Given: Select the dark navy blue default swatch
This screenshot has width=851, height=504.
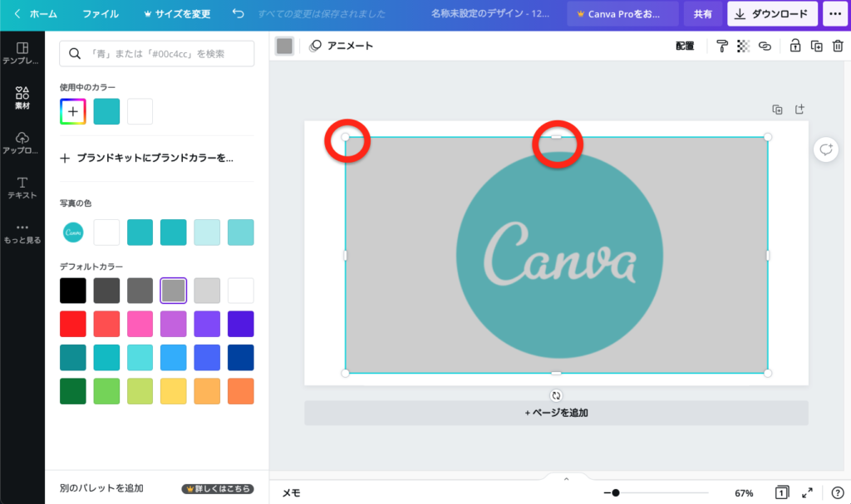Looking at the screenshot, I should click(x=240, y=358).
